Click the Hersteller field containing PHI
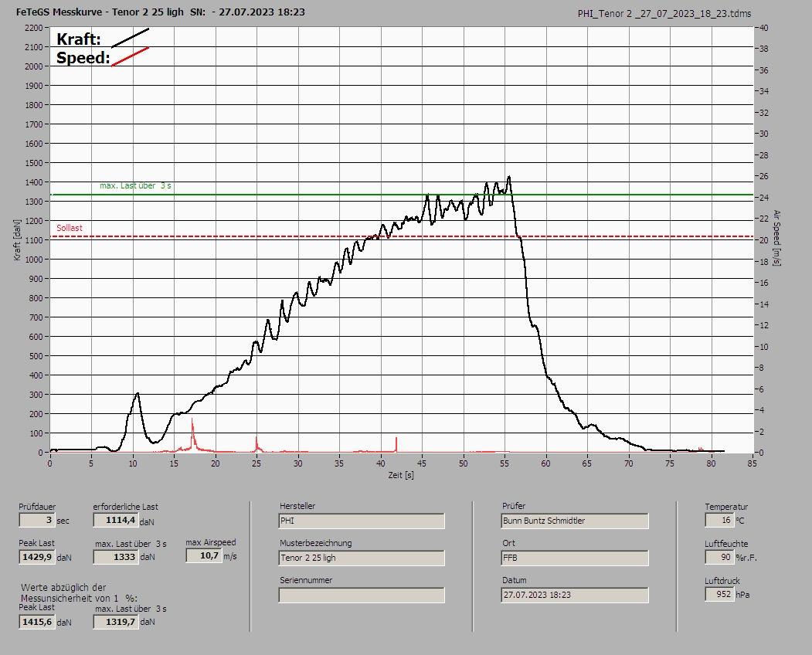 (x=362, y=521)
